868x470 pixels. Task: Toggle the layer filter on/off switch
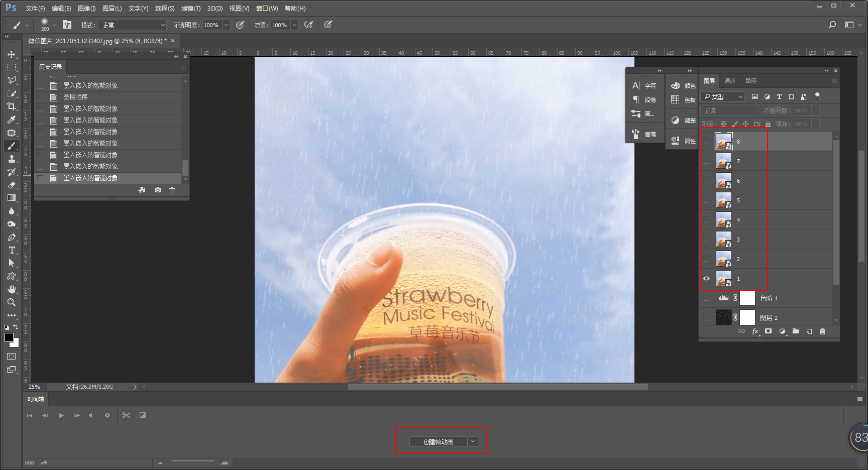817,96
